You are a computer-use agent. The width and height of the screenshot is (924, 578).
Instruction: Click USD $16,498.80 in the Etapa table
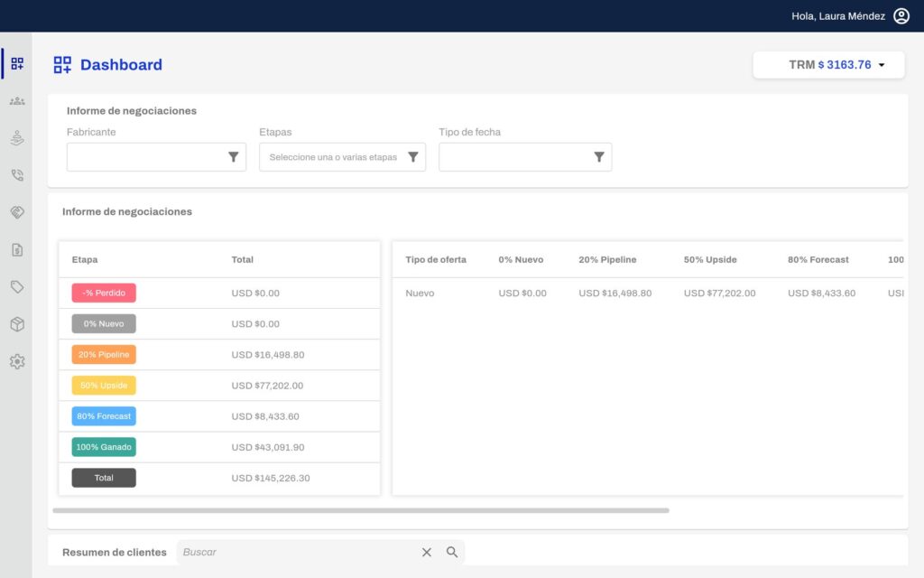click(x=267, y=354)
